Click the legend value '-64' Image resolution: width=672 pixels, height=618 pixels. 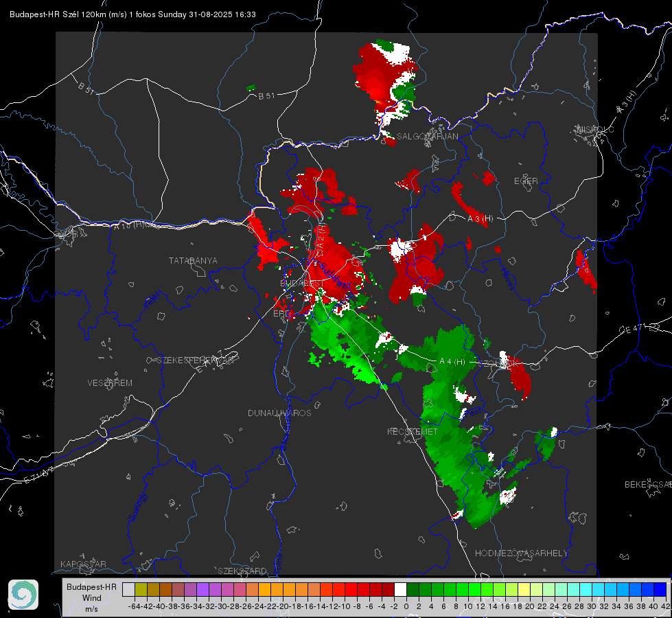point(135,606)
